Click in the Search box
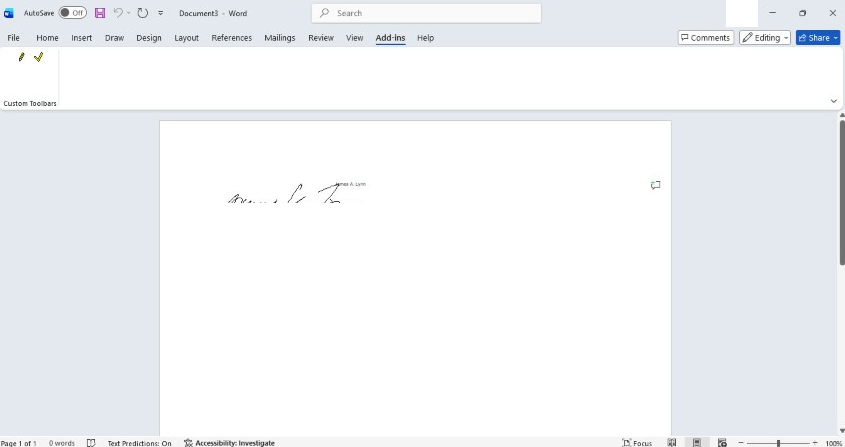 pos(426,13)
